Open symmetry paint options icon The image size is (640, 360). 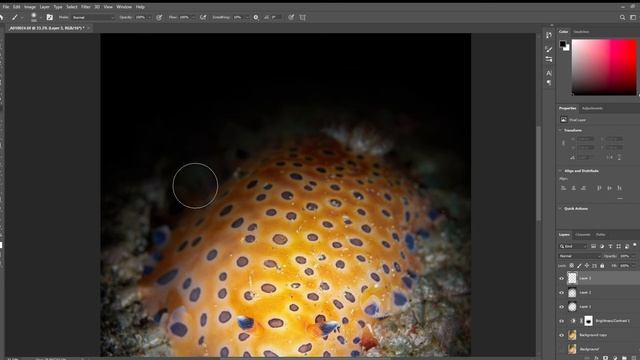click(x=302, y=17)
